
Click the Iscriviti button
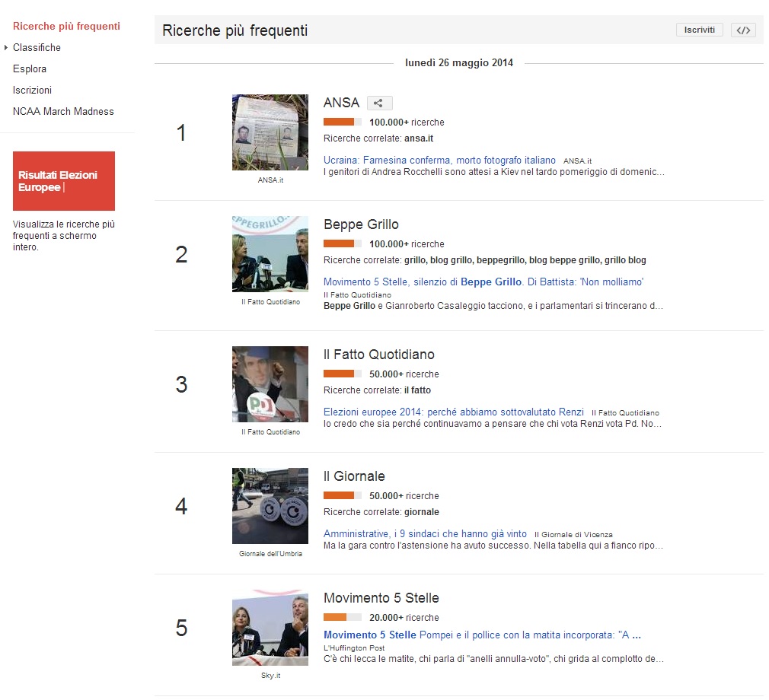pos(699,30)
